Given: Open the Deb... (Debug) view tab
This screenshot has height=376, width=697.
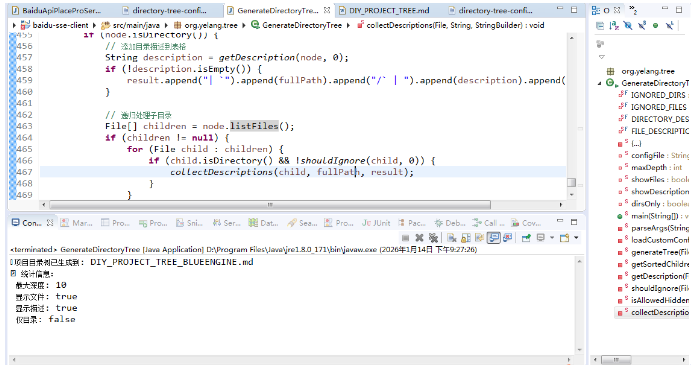Looking at the screenshot, I should pyautogui.click(x=449, y=223).
